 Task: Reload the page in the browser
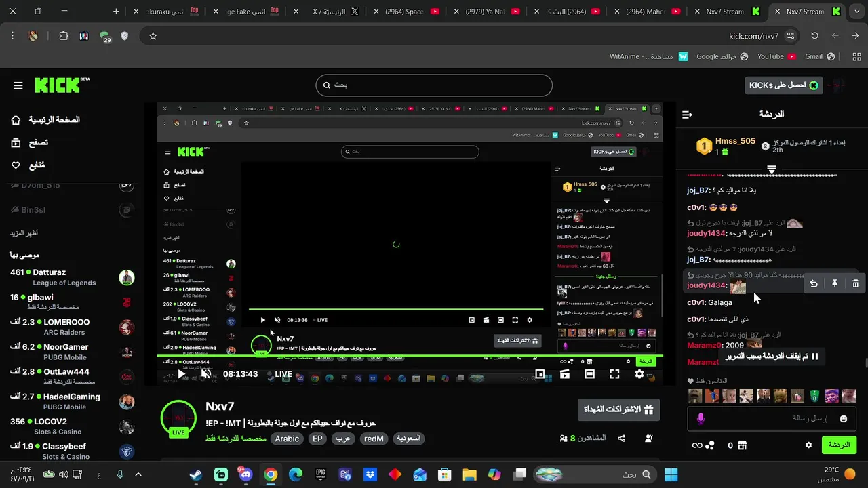click(x=814, y=36)
